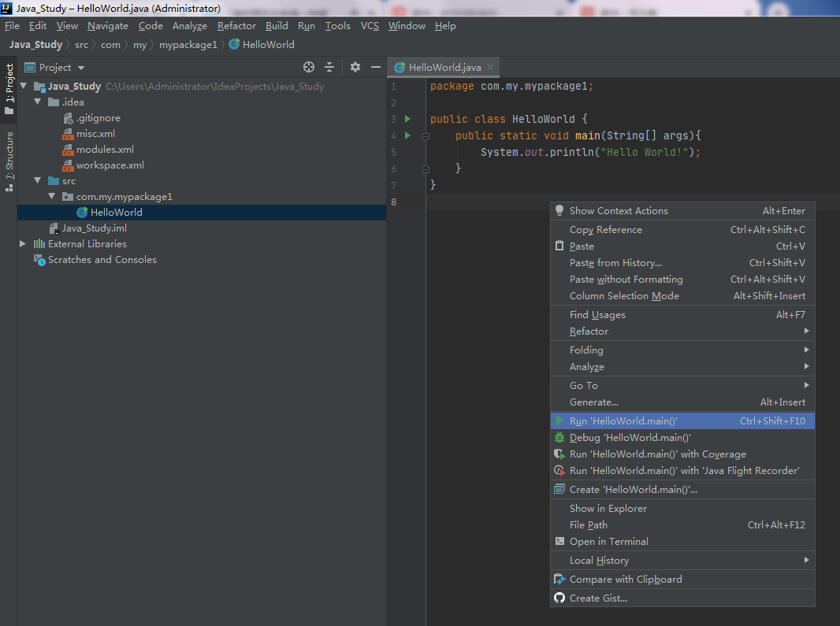Close the HelloWorld.java editor tab
This screenshot has height=626, width=840.
489,68
